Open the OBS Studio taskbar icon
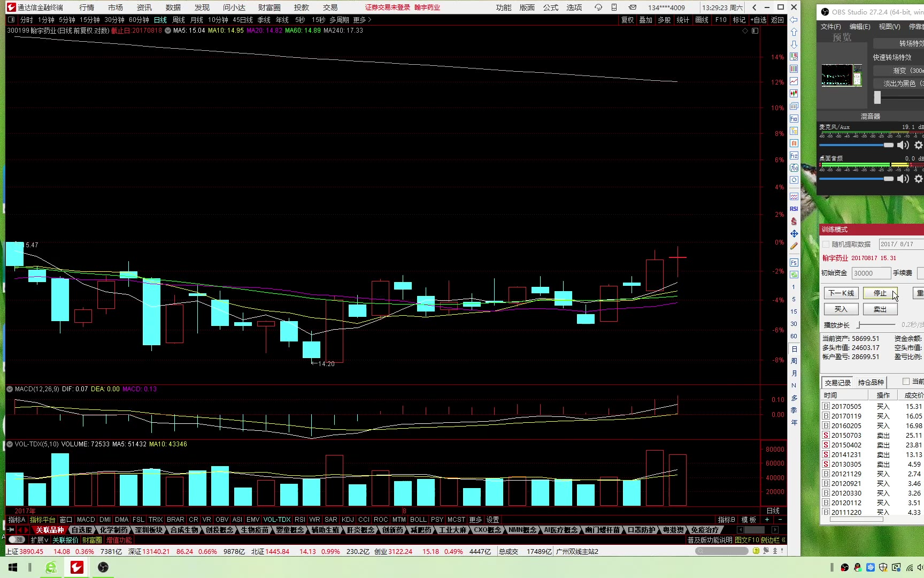This screenshot has height=578, width=924. pyautogui.click(x=103, y=567)
